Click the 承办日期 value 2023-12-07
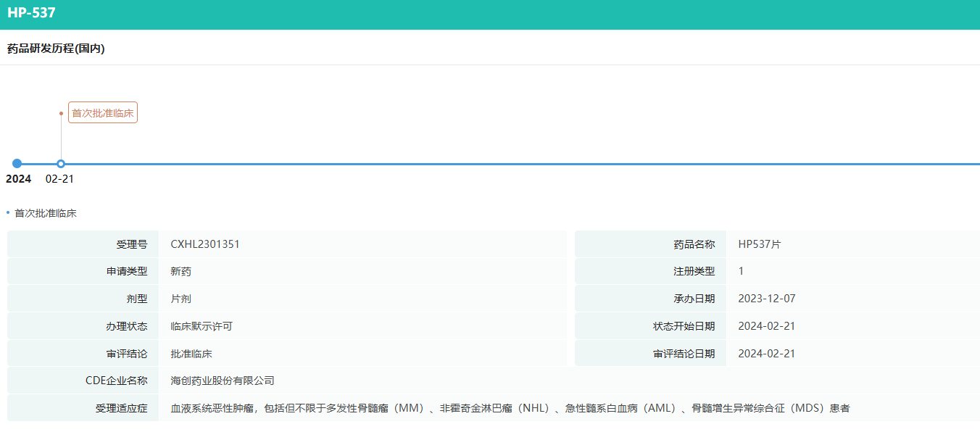Image resolution: width=980 pixels, height=432 pixels. (766, 299)
